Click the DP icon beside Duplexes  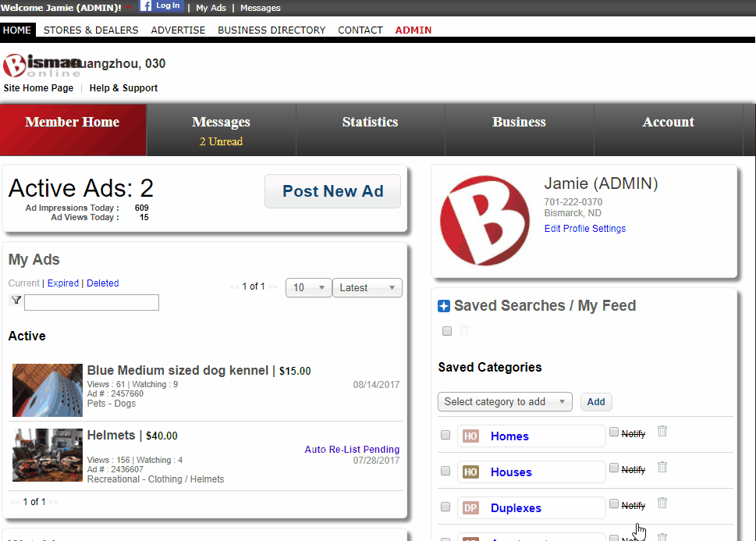pos(470,508)
